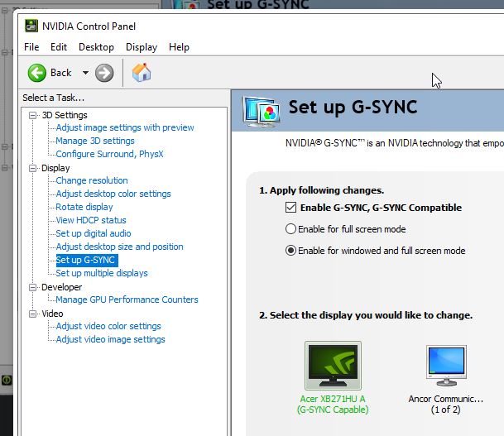Select the highlighted Set up G-SYNC item

click(x=87, y=260)
